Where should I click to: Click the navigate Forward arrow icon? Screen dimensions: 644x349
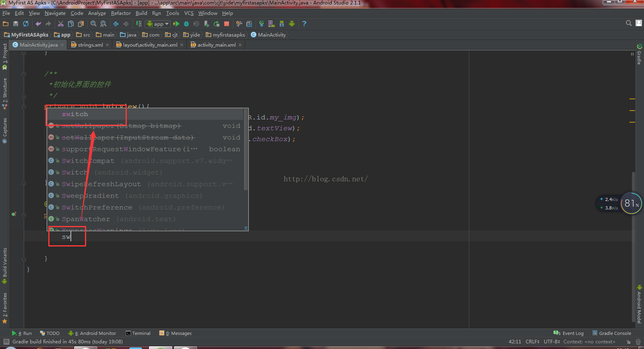pyautogui.click(x=126, y=24)
